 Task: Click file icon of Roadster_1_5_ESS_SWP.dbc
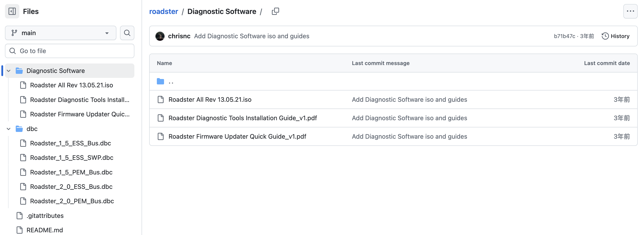(x=23, y=158)
